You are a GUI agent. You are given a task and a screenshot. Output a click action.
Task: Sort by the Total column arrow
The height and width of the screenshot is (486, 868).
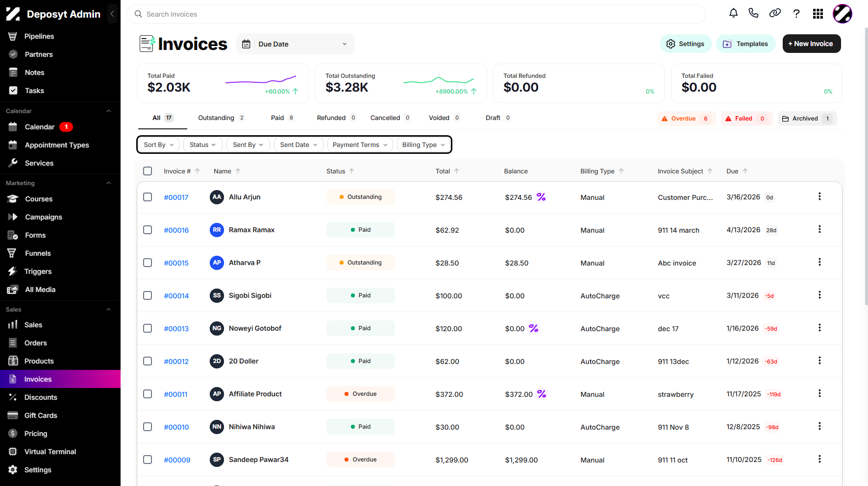pyautogui.click(x=457, y=171)
